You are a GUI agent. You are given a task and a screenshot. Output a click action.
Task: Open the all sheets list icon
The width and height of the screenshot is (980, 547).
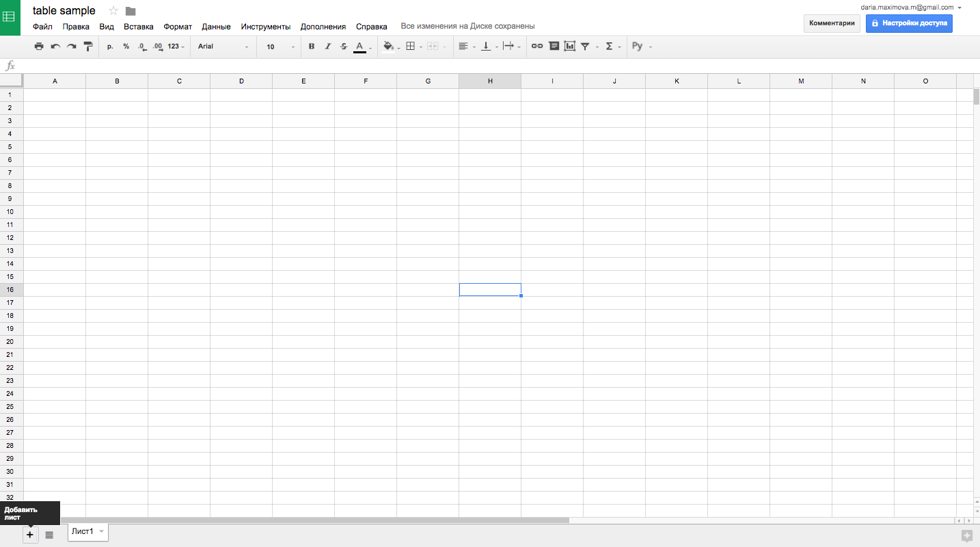click(49, 535)
